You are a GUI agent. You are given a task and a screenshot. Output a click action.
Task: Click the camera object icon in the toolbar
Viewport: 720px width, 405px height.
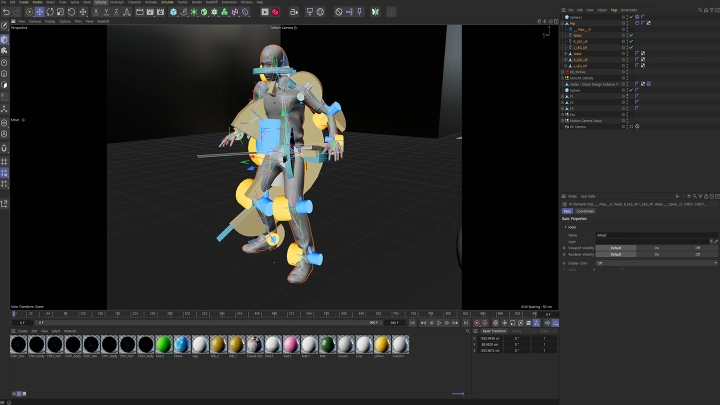tap(294, 12)
